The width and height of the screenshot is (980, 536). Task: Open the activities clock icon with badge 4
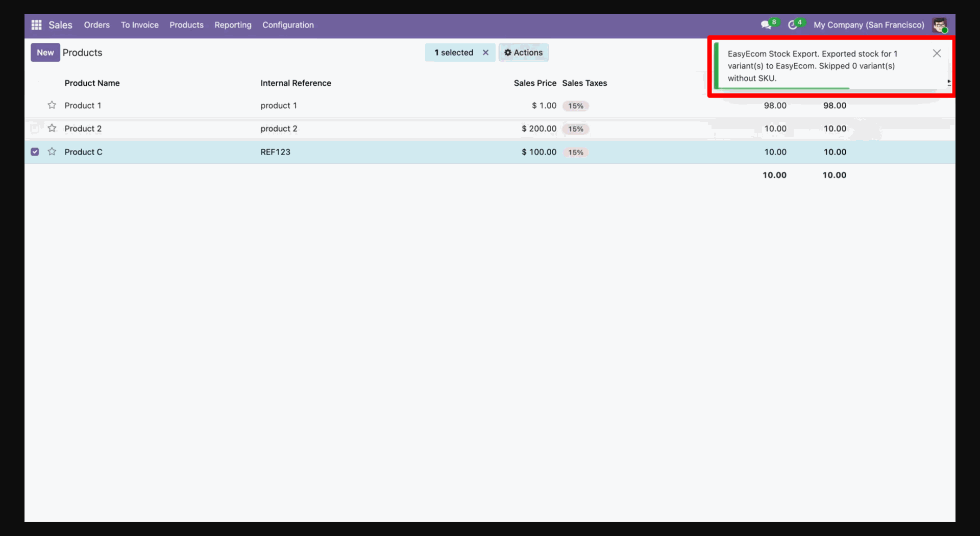(x=793, y=25)
